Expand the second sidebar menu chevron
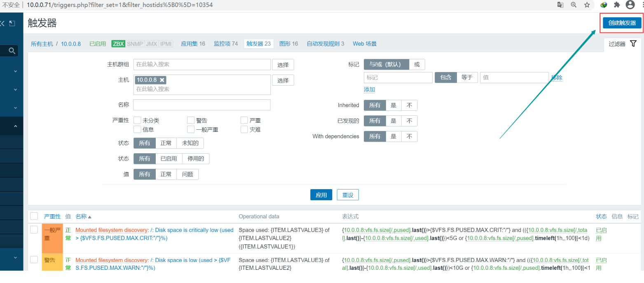 pos(15,89)
